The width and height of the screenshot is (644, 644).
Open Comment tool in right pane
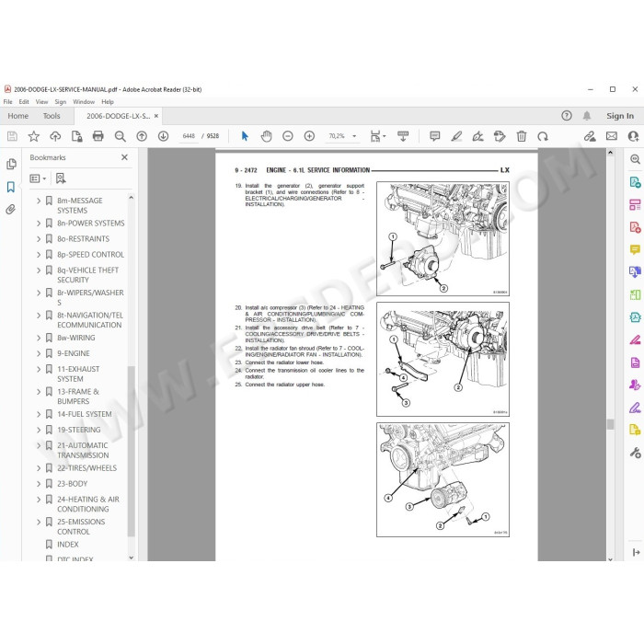point(635,249)
